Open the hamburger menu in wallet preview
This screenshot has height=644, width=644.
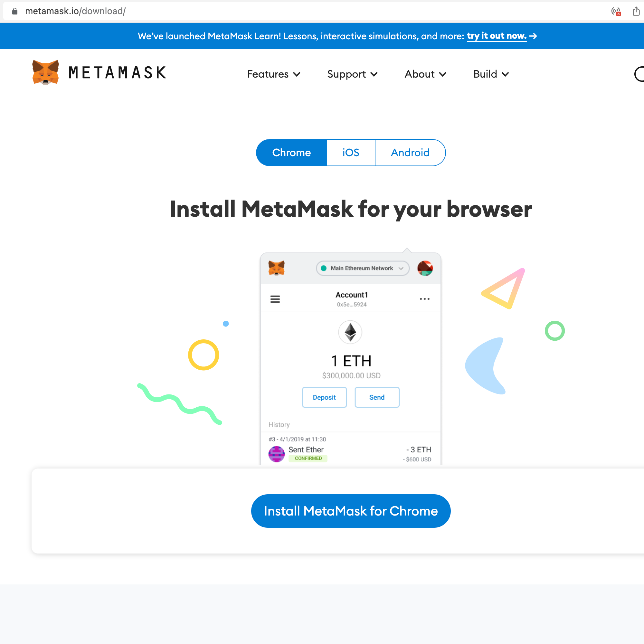click(x=275, y=299)
